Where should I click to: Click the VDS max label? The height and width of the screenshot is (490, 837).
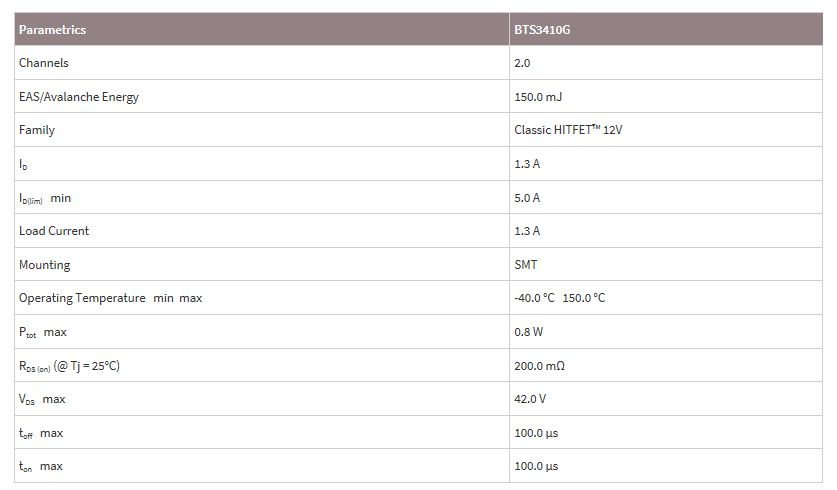42,399
